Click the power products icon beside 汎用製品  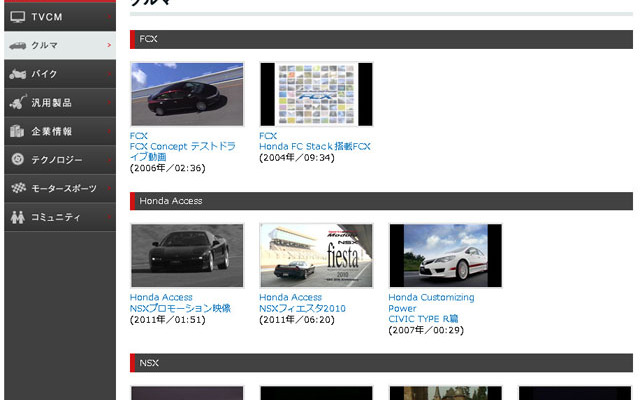[x=18, y=102]
